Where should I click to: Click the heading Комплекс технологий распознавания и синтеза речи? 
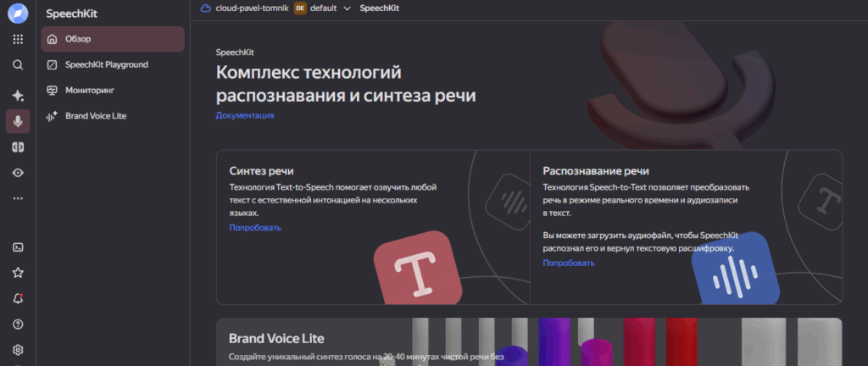[346, 84]
